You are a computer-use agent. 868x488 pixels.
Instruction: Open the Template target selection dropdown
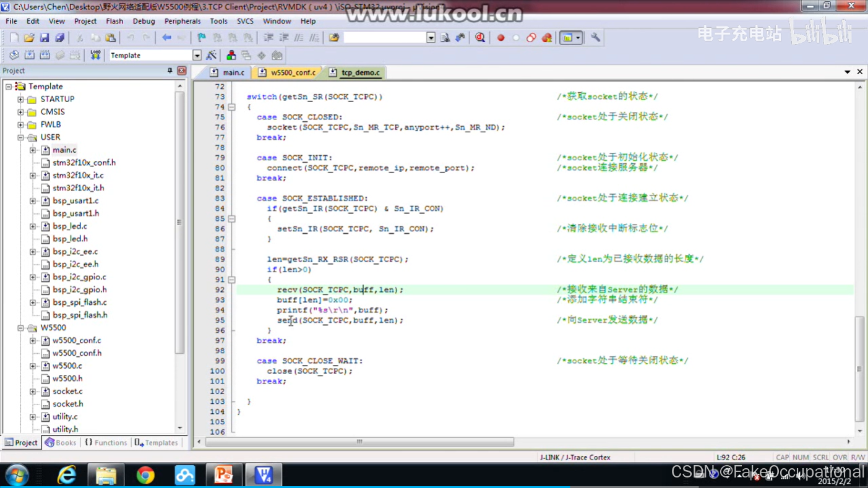197,56
